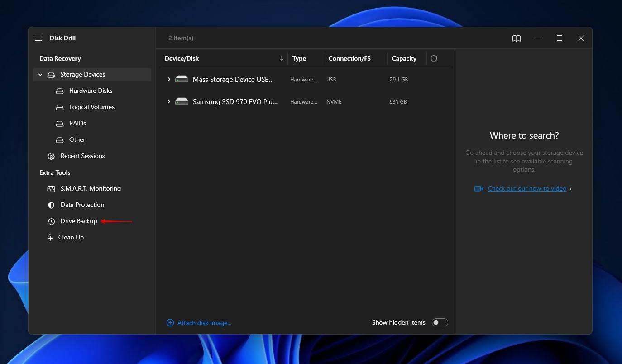Select Other in the sidebar
This screenshot has width=622, height=364.
point(77,139)
